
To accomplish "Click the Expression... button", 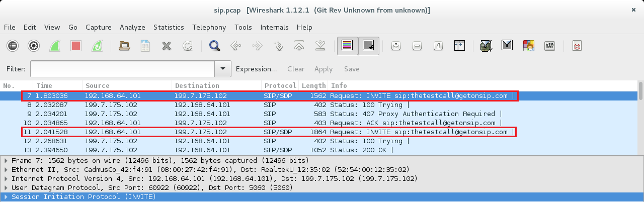I will point(256,69).
